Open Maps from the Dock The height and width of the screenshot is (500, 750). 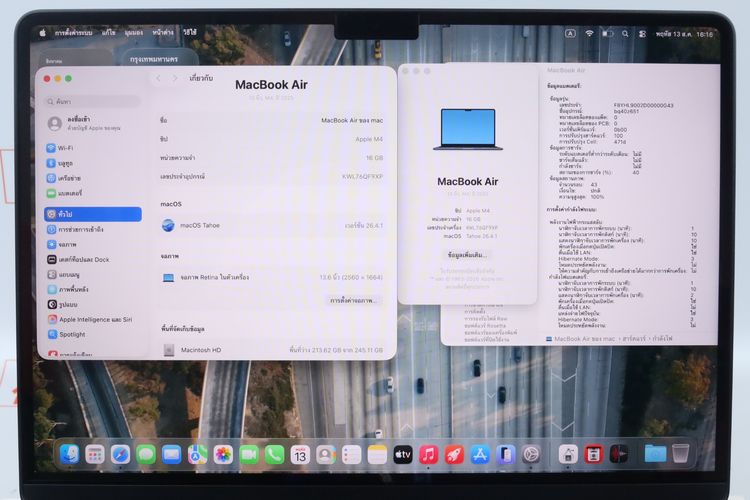click(x=197, y=454)
